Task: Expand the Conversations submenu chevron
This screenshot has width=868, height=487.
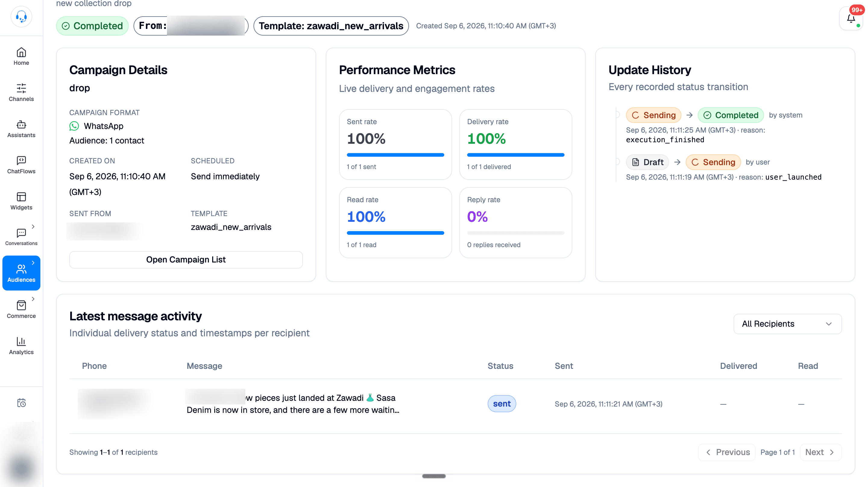Action: 33,227
